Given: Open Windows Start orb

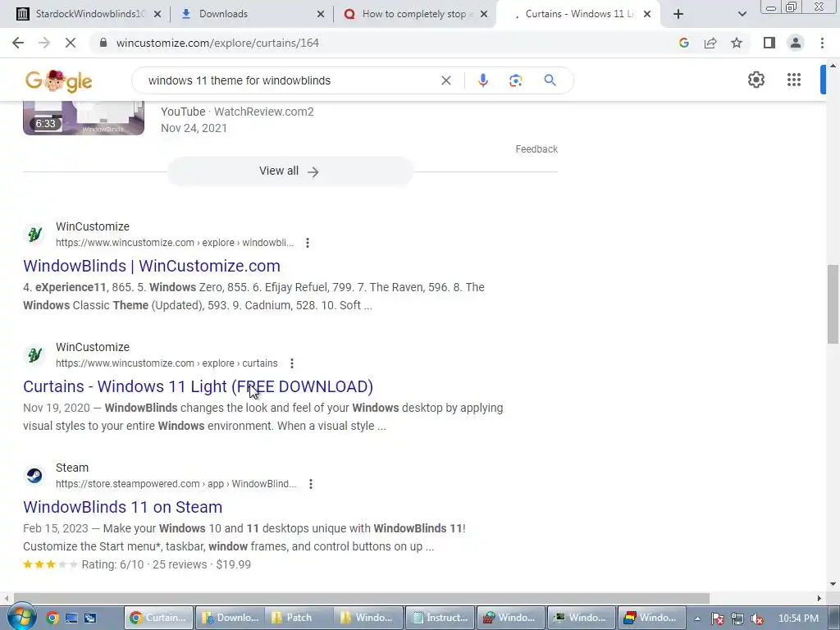Looking at the screenshot, I should coord(21,617).
